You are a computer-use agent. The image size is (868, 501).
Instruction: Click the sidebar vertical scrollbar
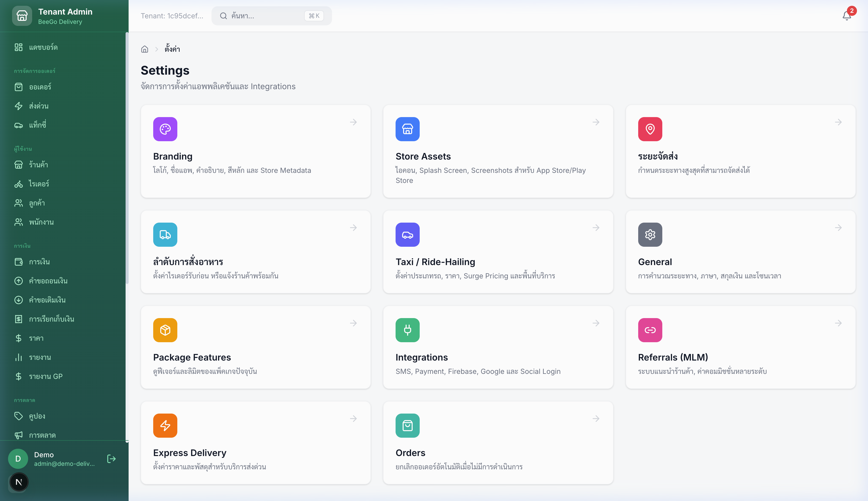tap(127, 158)
